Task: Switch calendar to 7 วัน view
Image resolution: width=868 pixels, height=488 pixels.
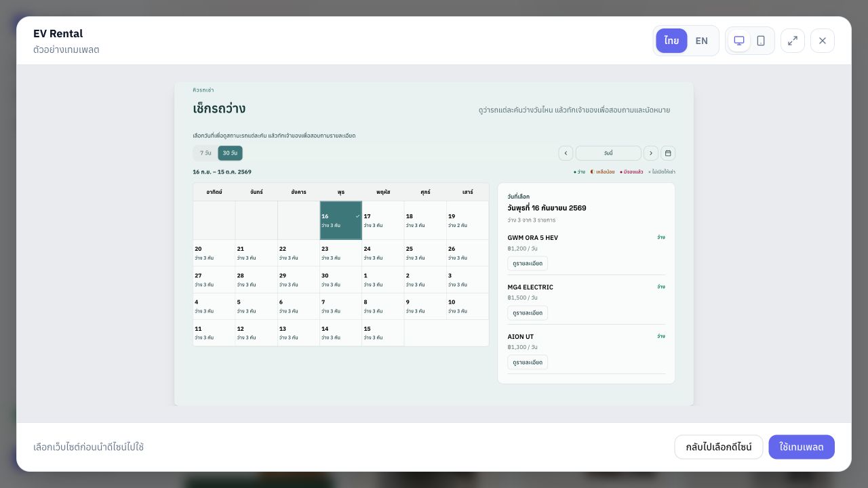Action: 205,153
